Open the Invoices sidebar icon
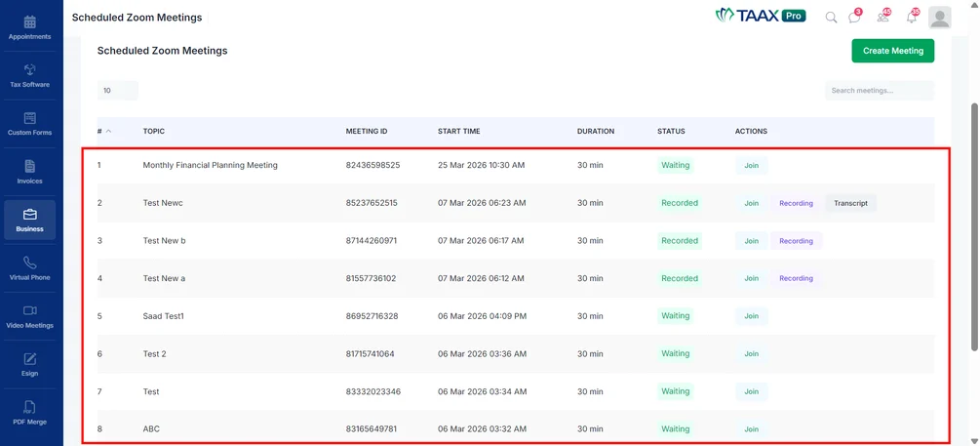The width and height of the screenshot is (980, 446). coord(29,166)
